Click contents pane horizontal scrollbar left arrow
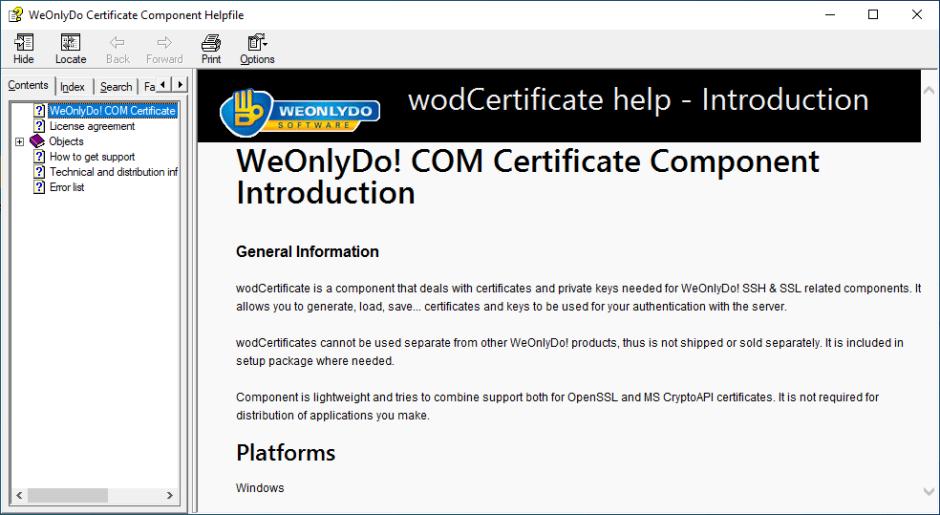 pyautogui.click(x=19, y=495)
